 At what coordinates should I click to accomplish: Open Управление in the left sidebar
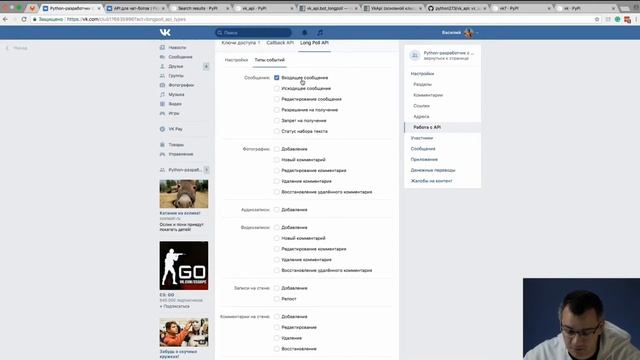click(x=181, y=154)
